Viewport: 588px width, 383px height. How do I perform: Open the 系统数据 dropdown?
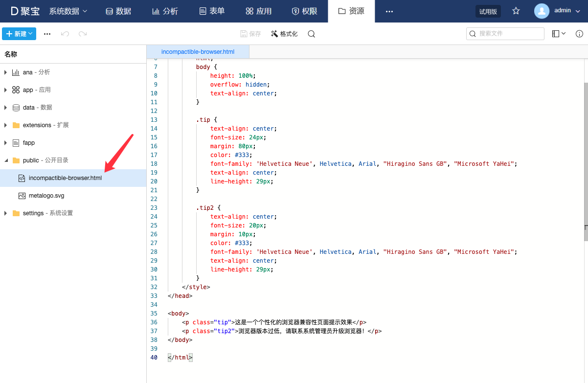pyautogui.click(x=68, y=11)
